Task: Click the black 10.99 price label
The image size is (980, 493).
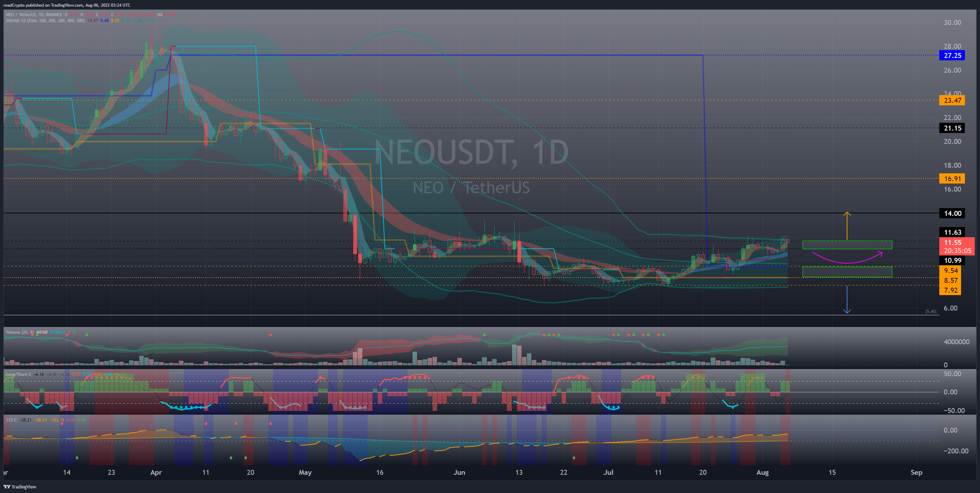Action: pyautogui.click(x=952, y=260)
